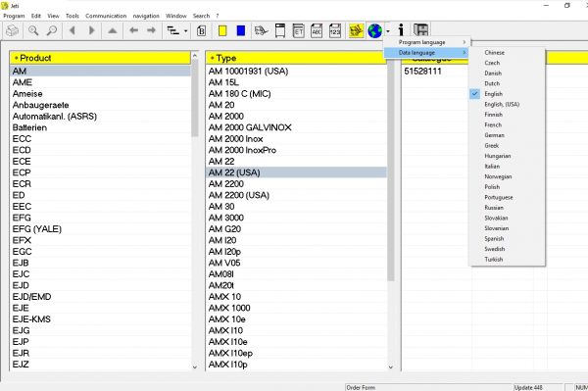Click the printer icon in toolbar

point(12,30)
